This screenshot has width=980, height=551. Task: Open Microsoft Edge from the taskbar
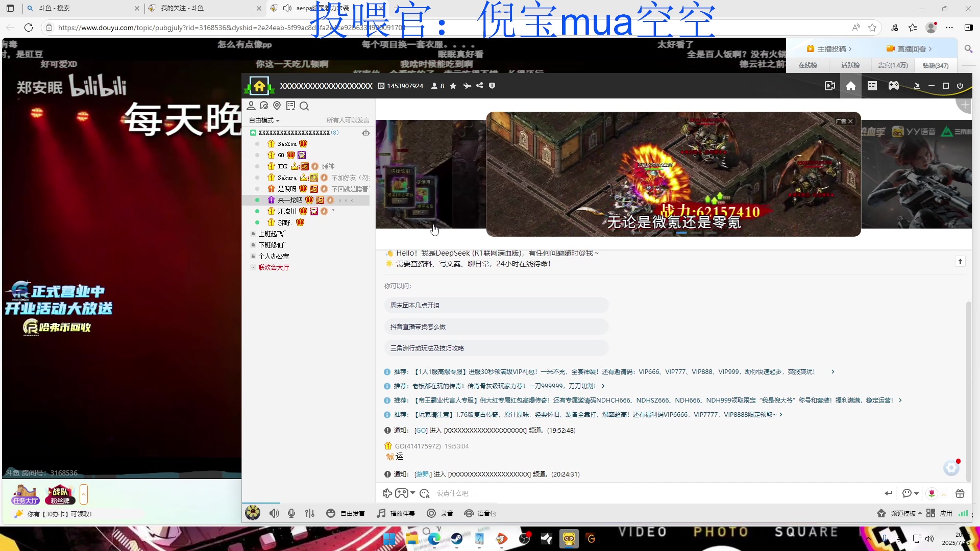click(434, 538)
